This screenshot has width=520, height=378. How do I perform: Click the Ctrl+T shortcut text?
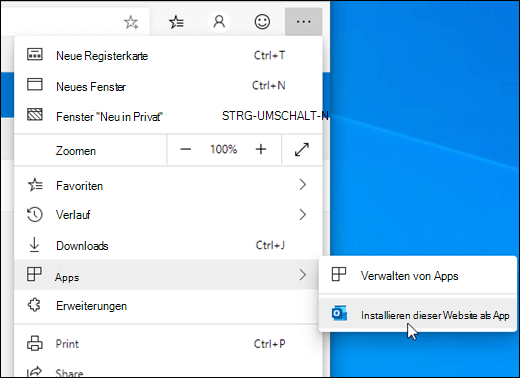pos(269,55)
